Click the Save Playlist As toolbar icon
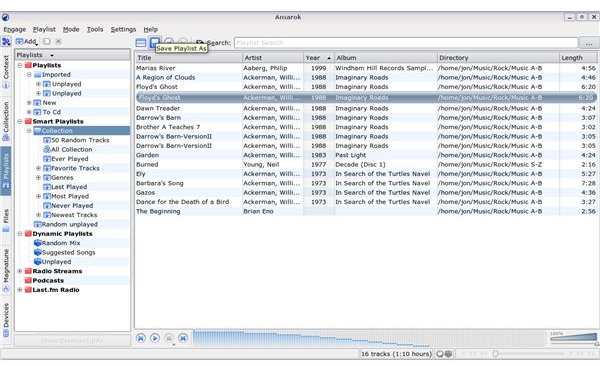The width and height of the screenshot is (600, 366). tap(155, 42)
